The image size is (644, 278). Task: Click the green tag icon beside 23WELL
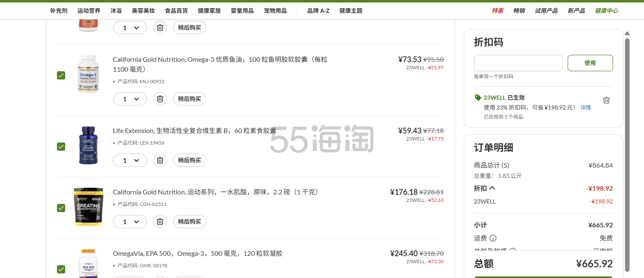pyautogui.click(x=478, y=98)
